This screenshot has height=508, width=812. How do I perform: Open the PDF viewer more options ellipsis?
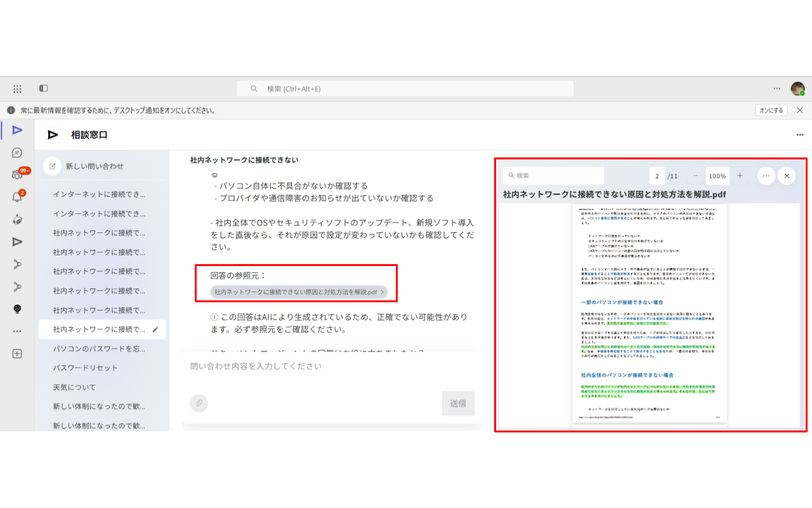pos(766,176)
